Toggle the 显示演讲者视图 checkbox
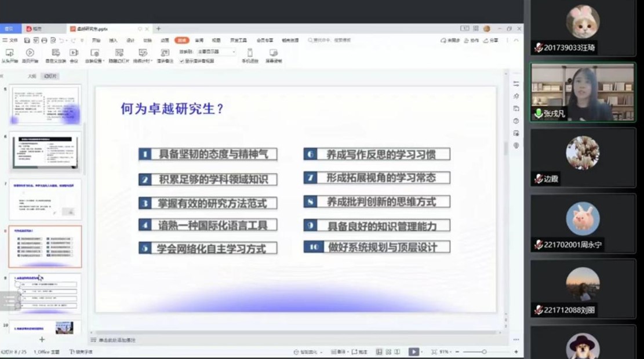The width and height of the screenshot is (644, 359). click(x=182, y=60)
